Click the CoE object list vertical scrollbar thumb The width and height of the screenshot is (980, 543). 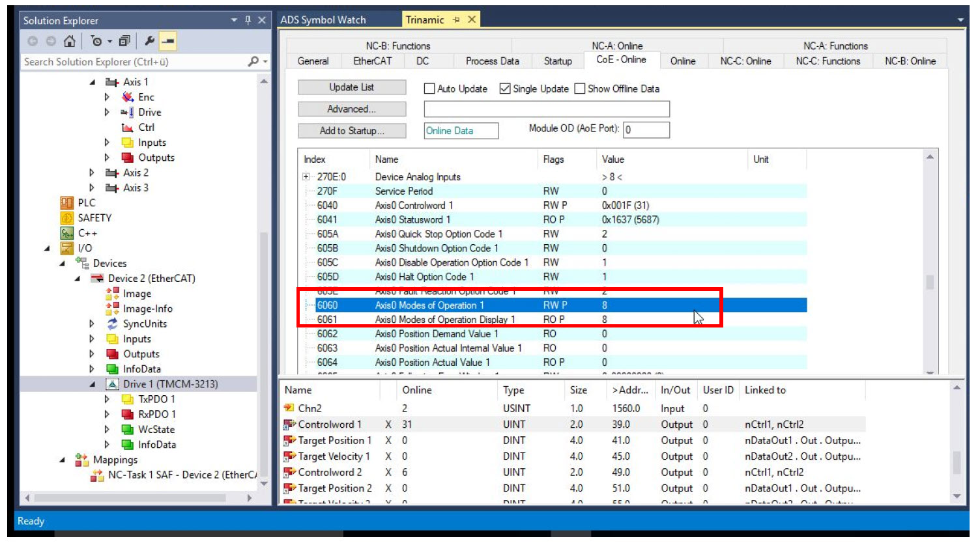[x=929, y=282]
